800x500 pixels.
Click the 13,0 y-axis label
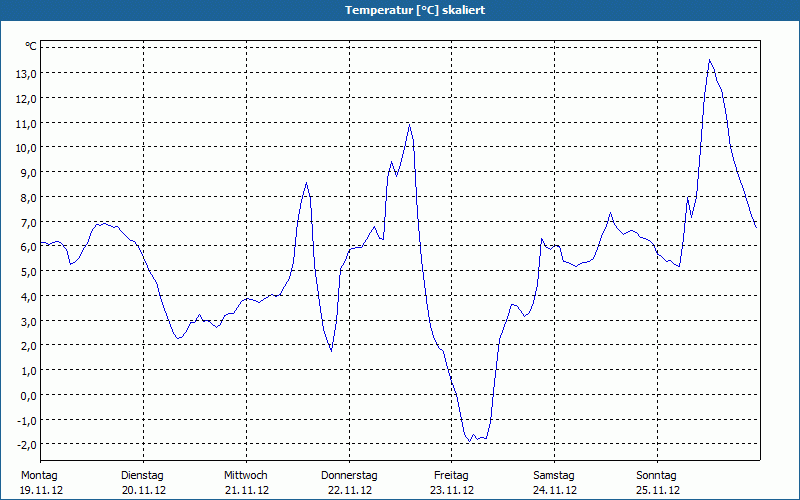coord(26,73)
